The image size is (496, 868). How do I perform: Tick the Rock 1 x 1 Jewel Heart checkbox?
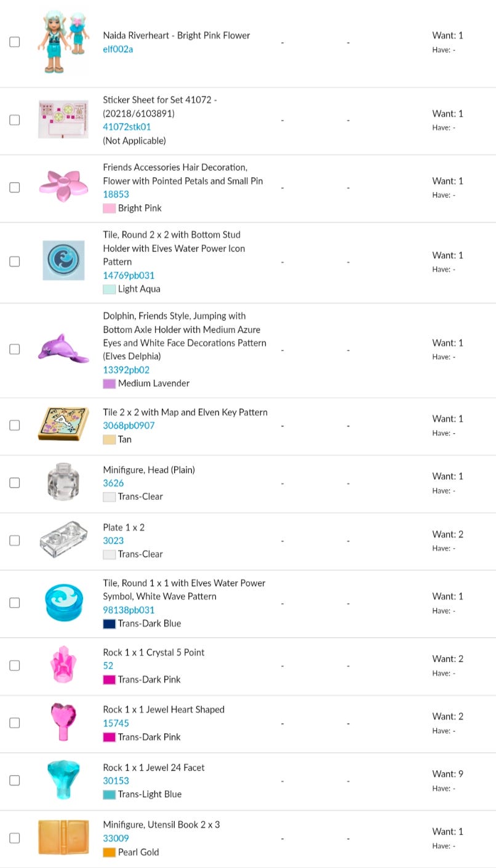point(15,722)
